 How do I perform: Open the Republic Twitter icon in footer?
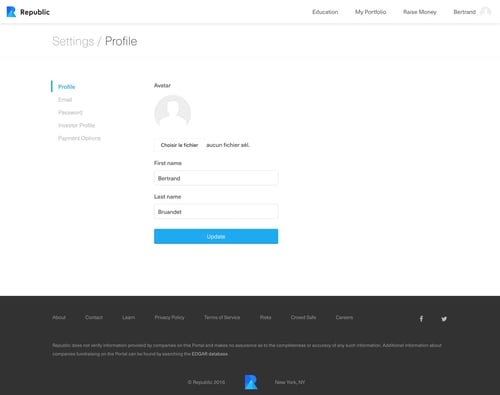point(444,319)
